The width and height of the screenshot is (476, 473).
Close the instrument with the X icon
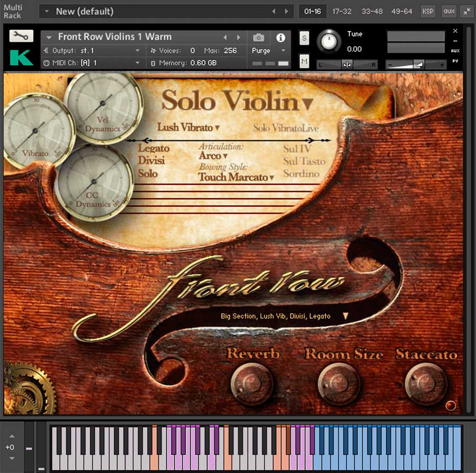[455, 31]
